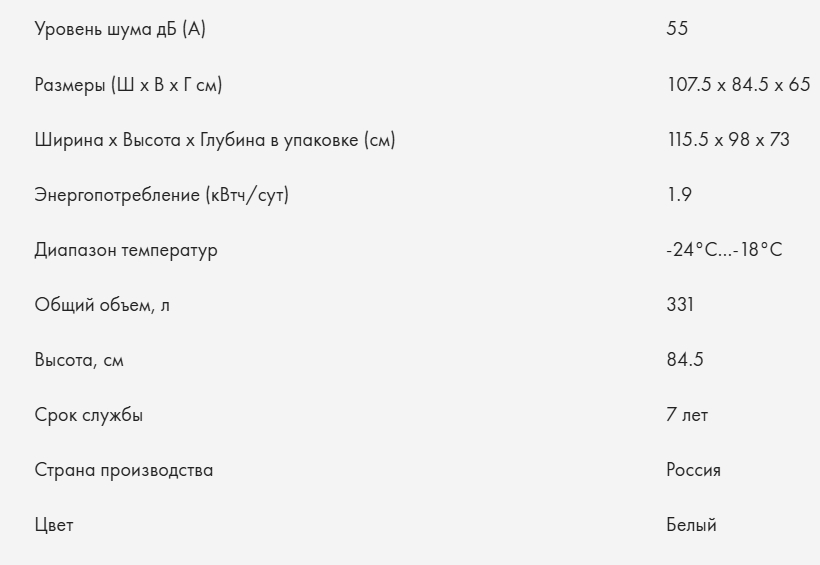Click the packaged width, height, depth label
This screenshot has height=565, width=820.
pos(215,140)
